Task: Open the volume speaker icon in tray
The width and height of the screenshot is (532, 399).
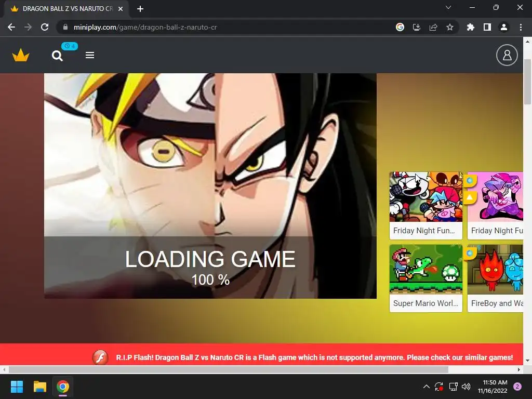Action: click(x=466, y=387)
